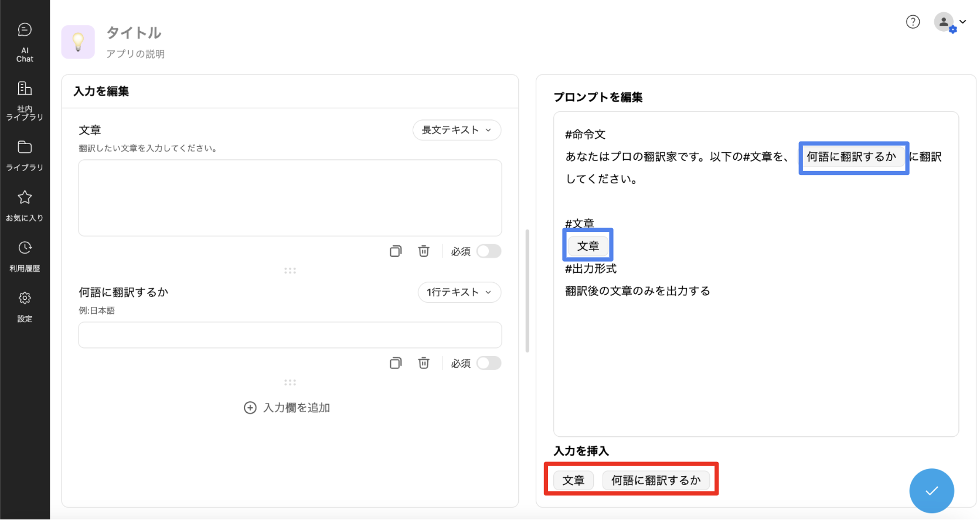
Task: Open 利用履歴 history icon
Action: tap(25, 248)
